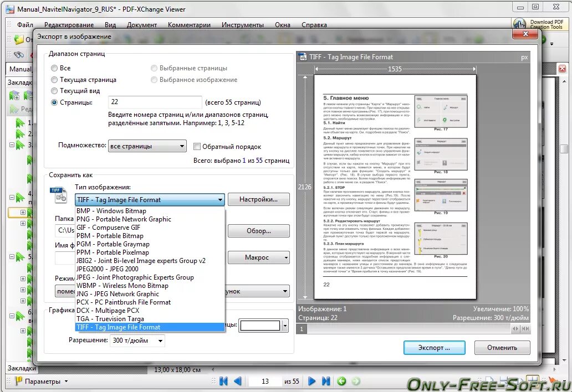Expand the Параметры dropdown arrow
Image resolution: width=572 pixels, height=392 pixels.
[66, 381]
